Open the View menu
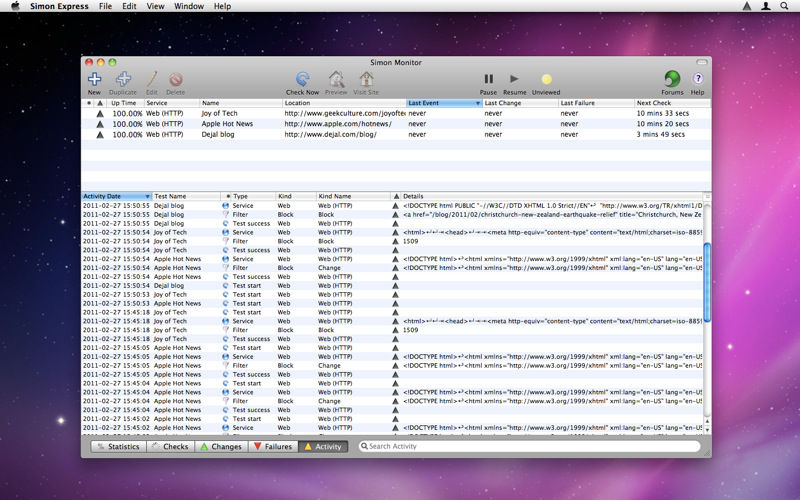This screenshot has height=500, width=800. pyautogui.click(x=156, y=6)
